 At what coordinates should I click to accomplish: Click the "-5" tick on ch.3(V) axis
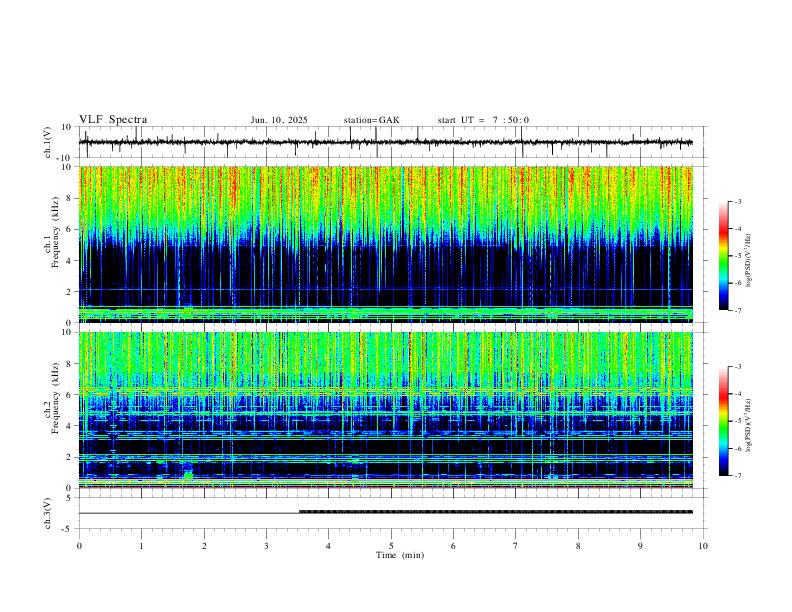click(68, 529)
